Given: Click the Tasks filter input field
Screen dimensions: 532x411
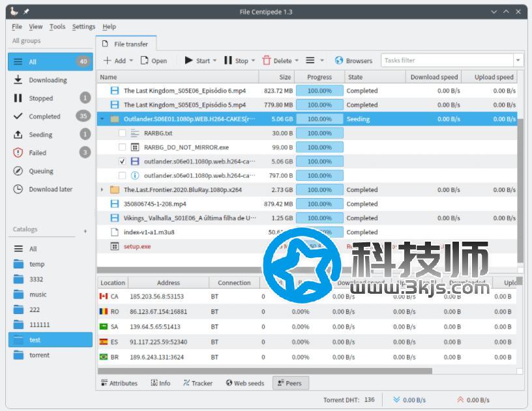Looking at the screenshot, I should click(x=447, y=61).
